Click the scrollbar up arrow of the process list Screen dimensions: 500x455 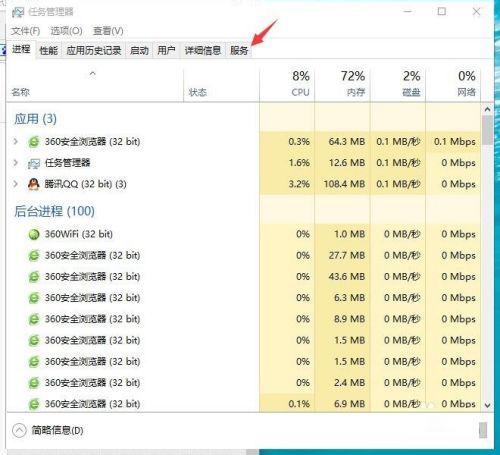[487, 109]
